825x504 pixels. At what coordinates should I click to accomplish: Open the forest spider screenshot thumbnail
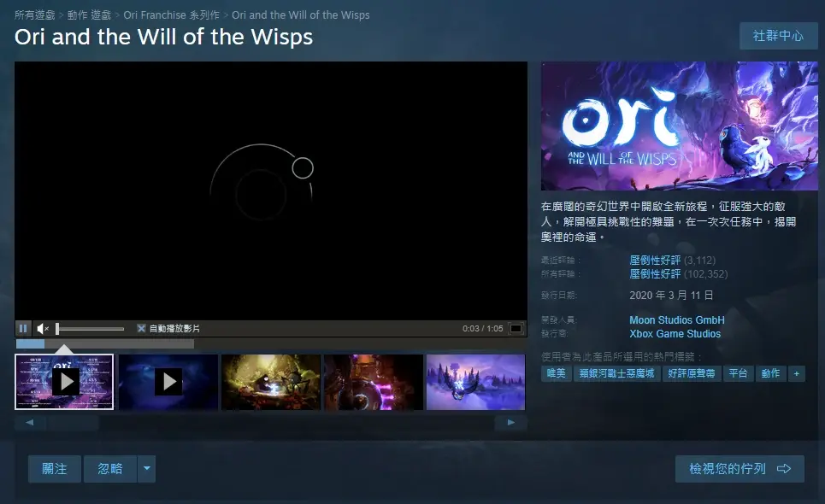point(271,382)
